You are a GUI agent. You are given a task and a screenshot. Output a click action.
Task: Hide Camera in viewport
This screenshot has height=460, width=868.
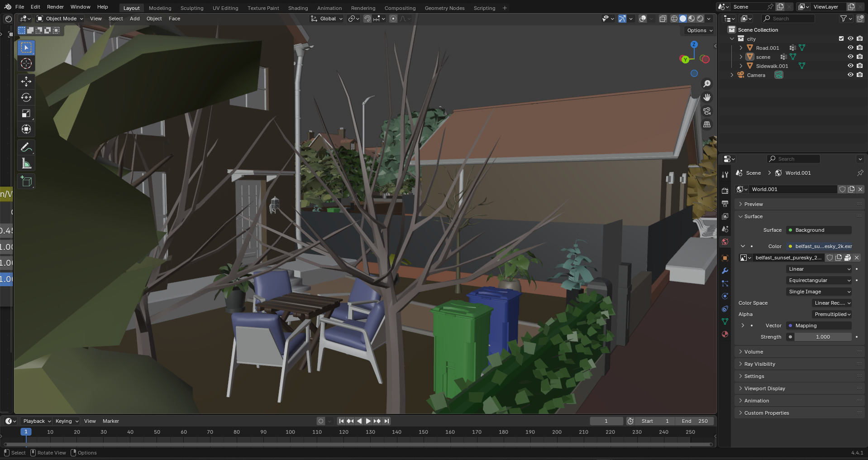point(850,75)
